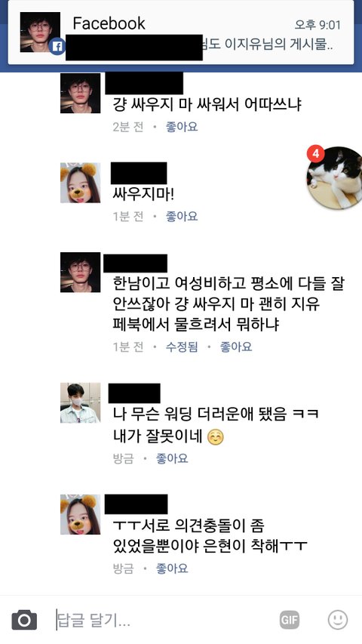Tap the camera icon to attach photo
Viewport: 362px width, 644px height.
click(x=24, y=620)
